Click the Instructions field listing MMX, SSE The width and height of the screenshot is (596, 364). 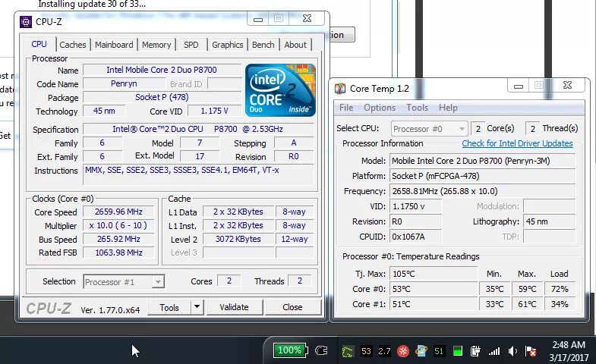(x=198, y=174)
